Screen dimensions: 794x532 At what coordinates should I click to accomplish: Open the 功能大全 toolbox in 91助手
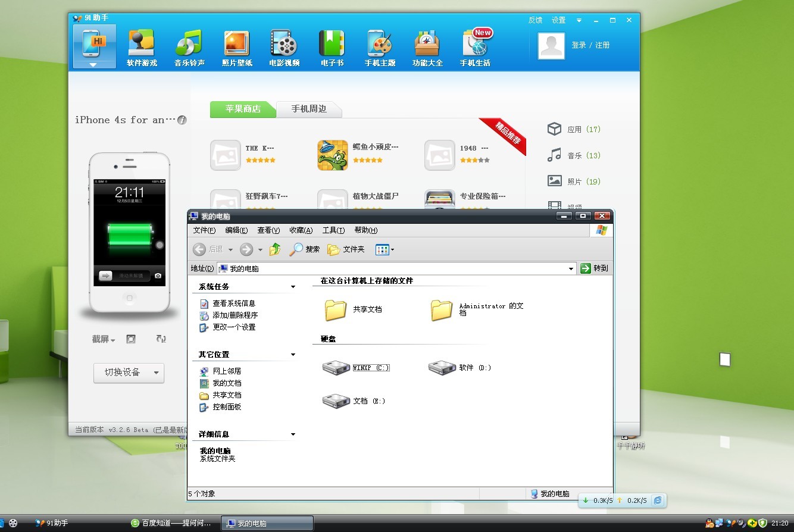coord(427,48)
